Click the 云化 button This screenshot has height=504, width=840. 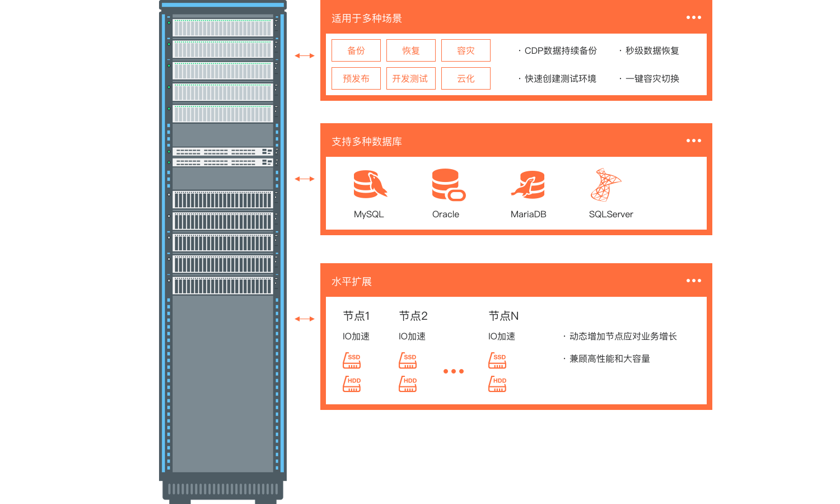click(x=466, y=78)
